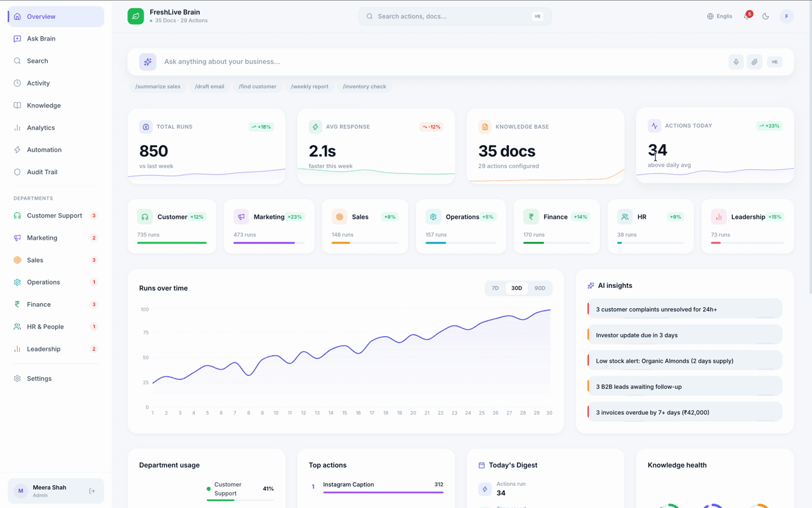Click the logout icon beside Meera Shah
This screenshot has width=812, height=508.
point(92,492)
